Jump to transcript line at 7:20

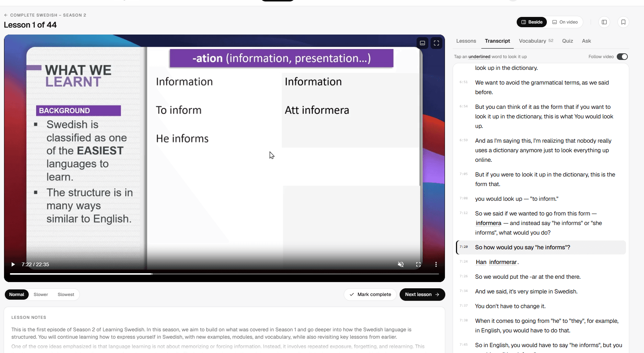tap(541, 247)
